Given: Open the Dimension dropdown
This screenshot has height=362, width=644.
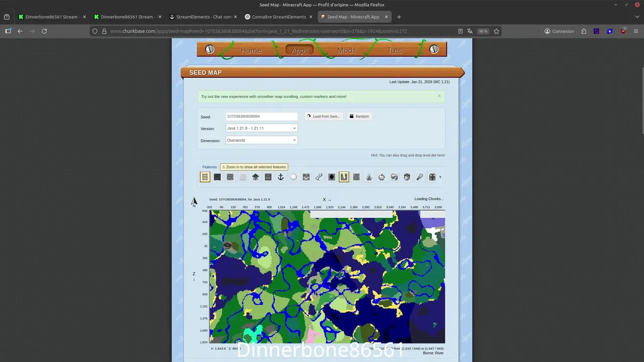Looking at the screenshot, I should (262, 140).
